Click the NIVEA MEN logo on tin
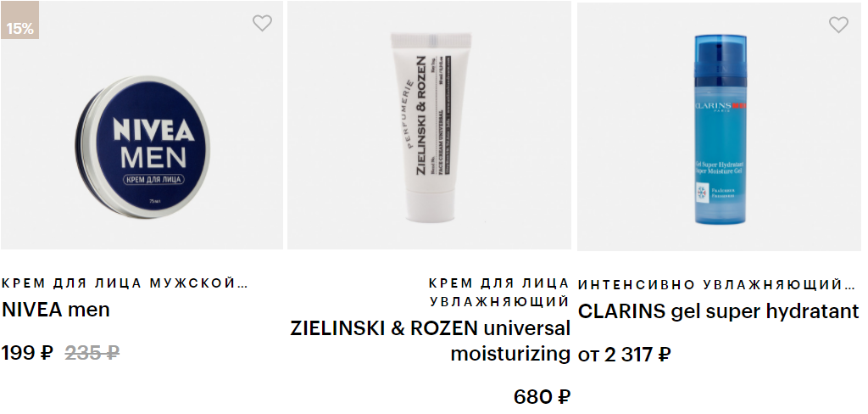Screen dimensions: 868x414 pos(153,143)
